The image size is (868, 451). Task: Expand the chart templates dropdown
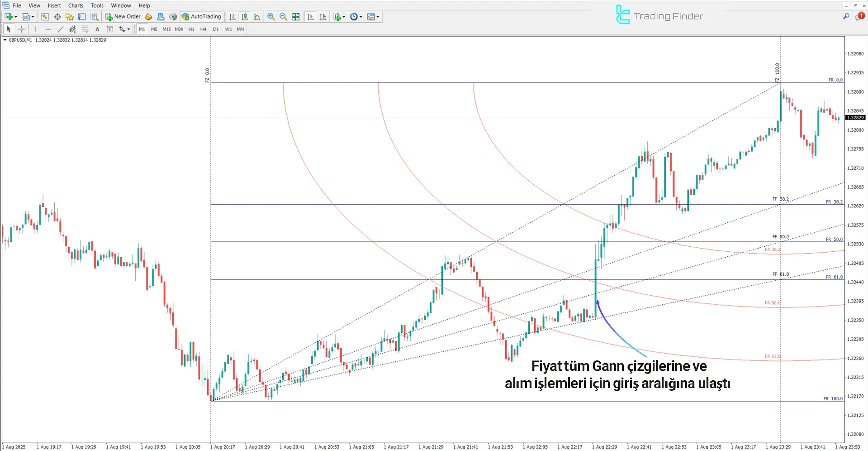(377, 17)
